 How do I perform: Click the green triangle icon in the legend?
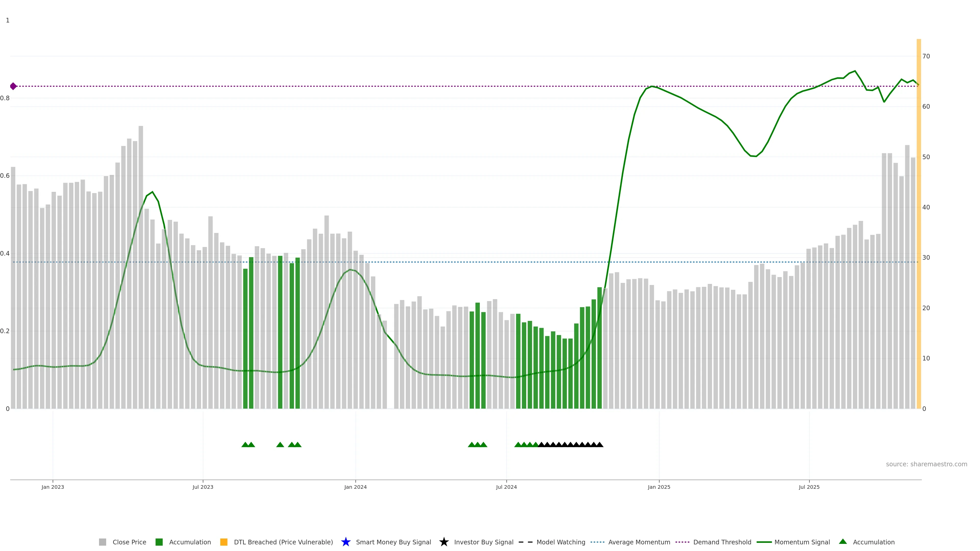(x=843, y=542)
